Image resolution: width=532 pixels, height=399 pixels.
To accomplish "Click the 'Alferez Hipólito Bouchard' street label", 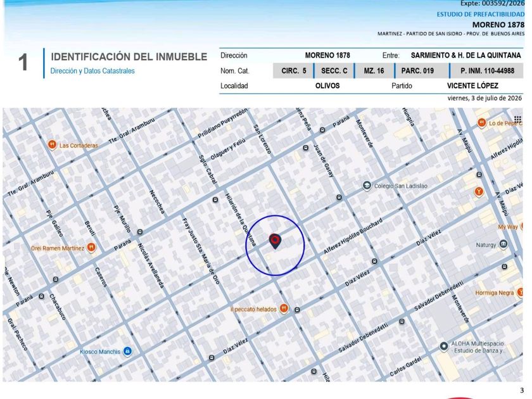I will [x=353, y=236].
